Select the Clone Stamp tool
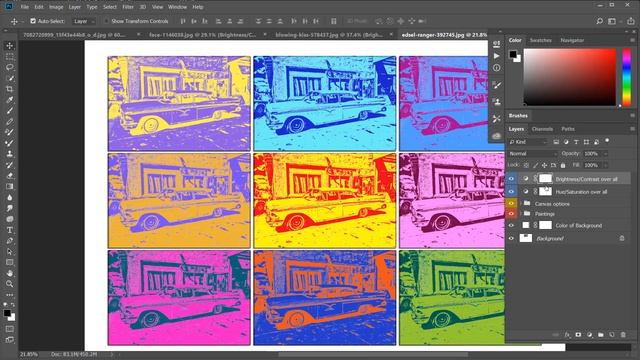640x360 pixels. 10,154
